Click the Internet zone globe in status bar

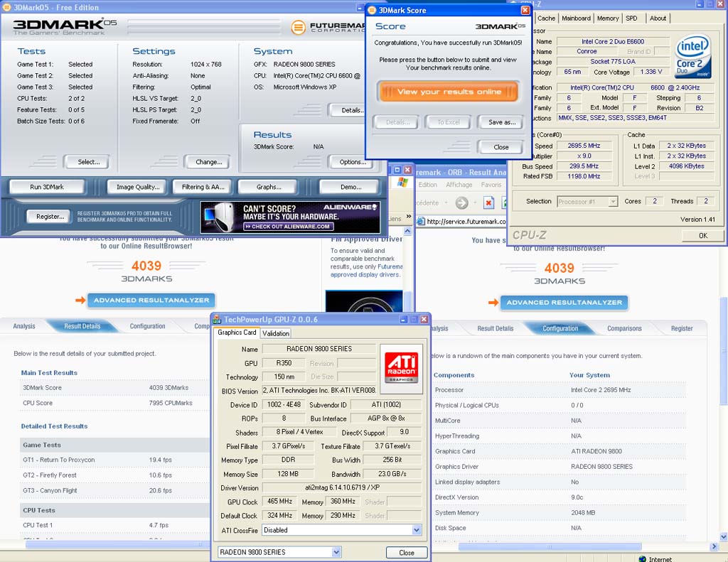[643, 558]
